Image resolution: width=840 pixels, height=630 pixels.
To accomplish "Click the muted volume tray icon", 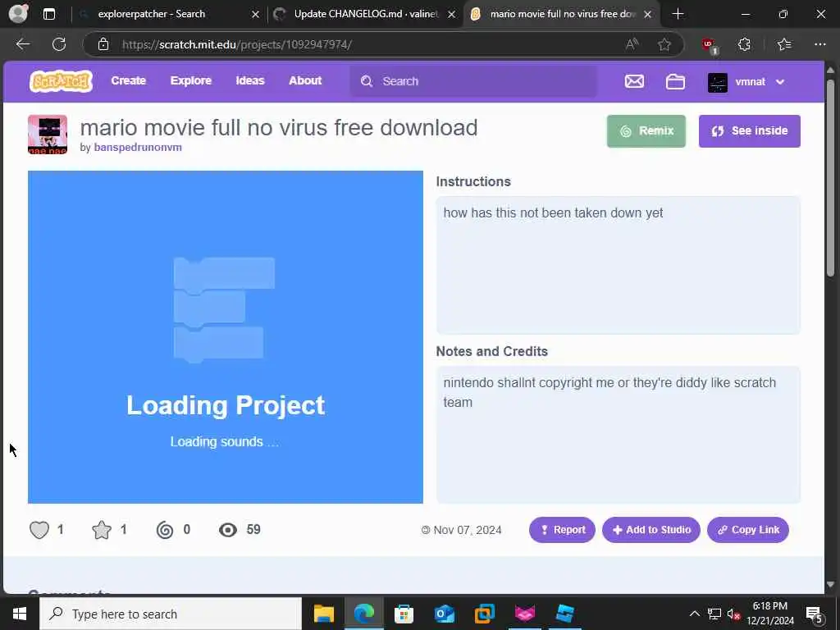I will [733, 614].
